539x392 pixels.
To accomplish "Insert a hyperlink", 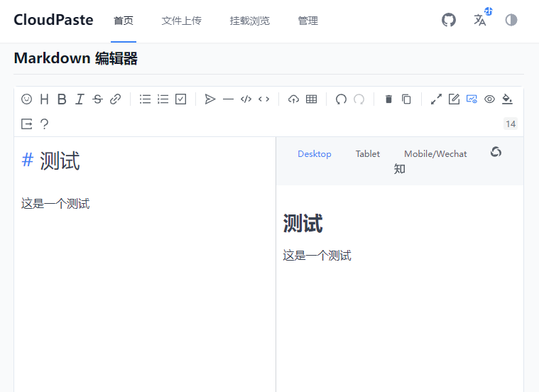I will [116, 99].
